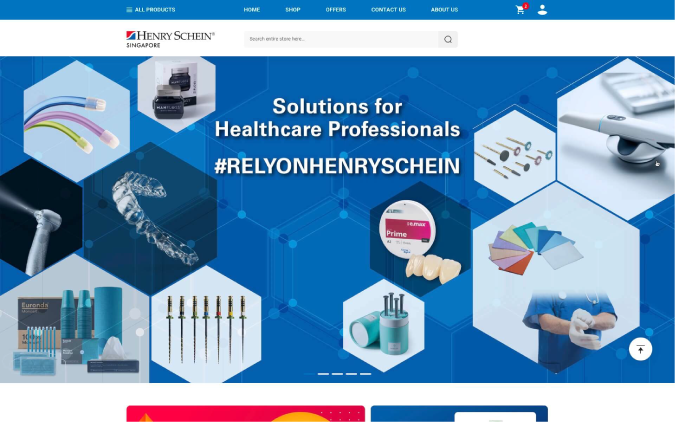The height and width of the screenshot is (422, 675).
Task: Click the search magnifier button
Action: (448, 39)
